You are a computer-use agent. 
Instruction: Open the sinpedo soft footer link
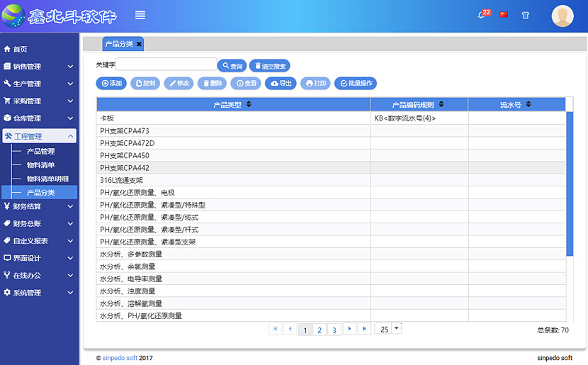tap(120, 358)
